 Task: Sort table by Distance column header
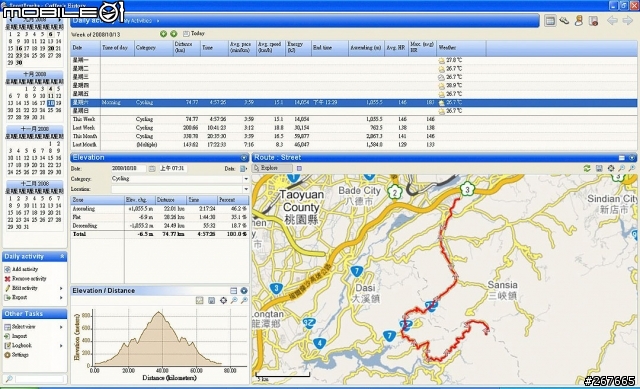186,48
